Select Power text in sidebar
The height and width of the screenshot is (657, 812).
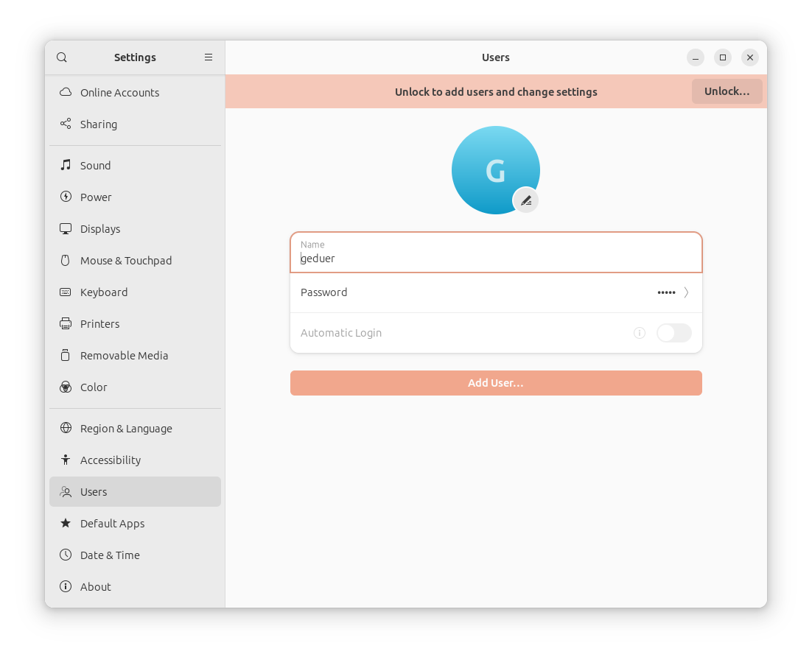coord(96,197)
